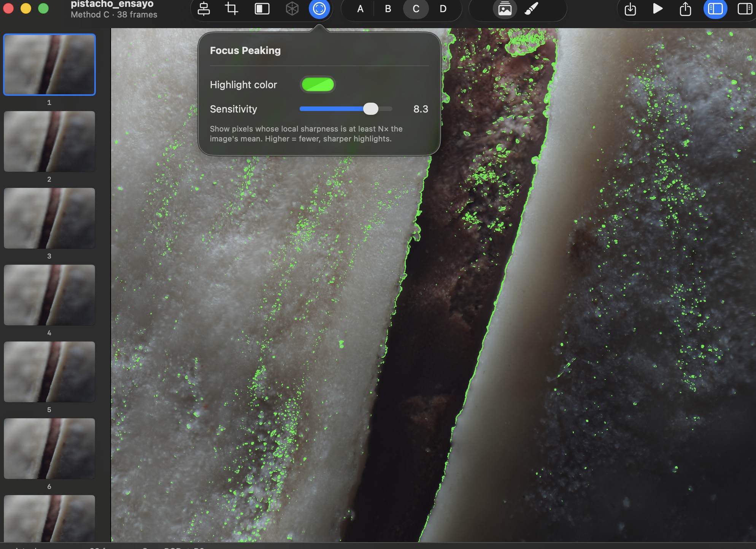The image size is (756, 549).
Task: Switch to Method D tab
Action: point(443,9)
